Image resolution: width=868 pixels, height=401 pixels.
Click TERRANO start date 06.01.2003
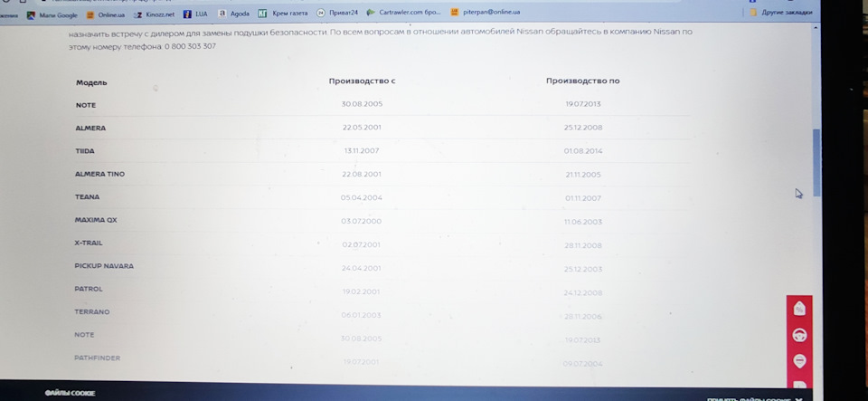(361, 315)
